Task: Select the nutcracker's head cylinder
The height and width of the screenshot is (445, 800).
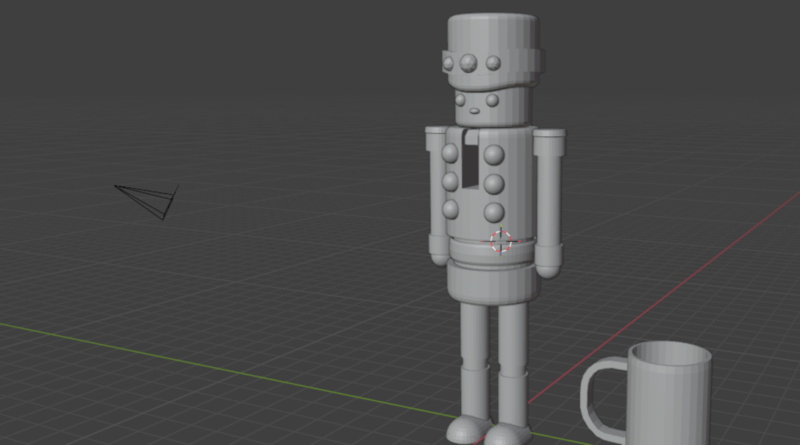Action: click(492, 105)
